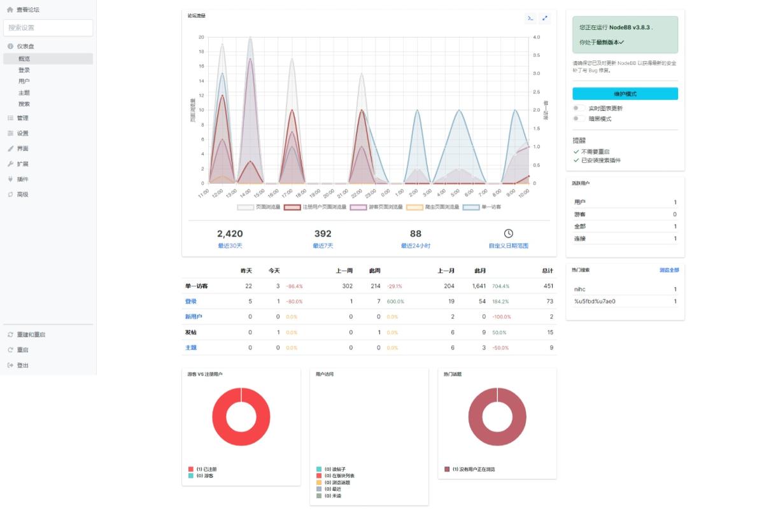Expand the traffic chart to fullscreen
Viewport: 764px width, 532px height.
(x=545, y=18)
